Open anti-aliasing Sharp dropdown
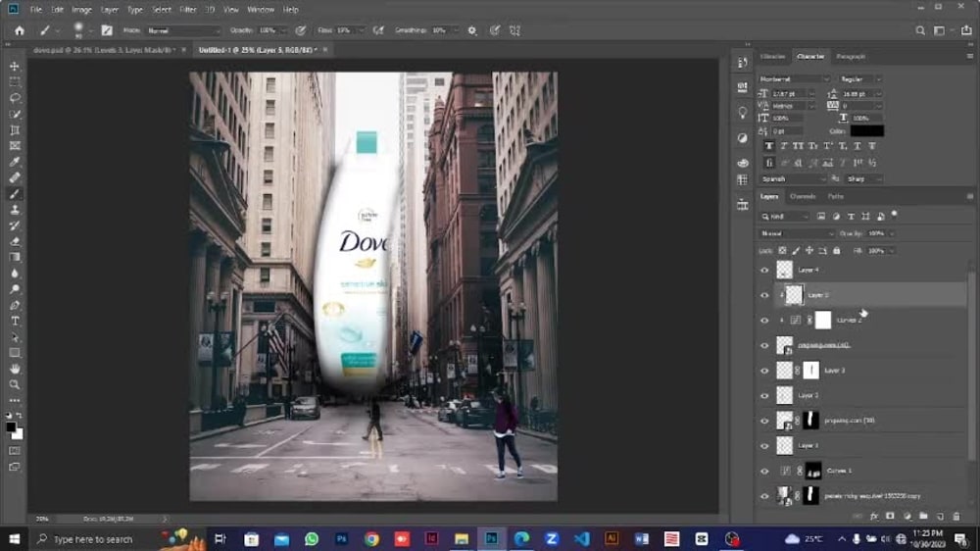Viewport: 980px width, 551px height. click(863, 178)
